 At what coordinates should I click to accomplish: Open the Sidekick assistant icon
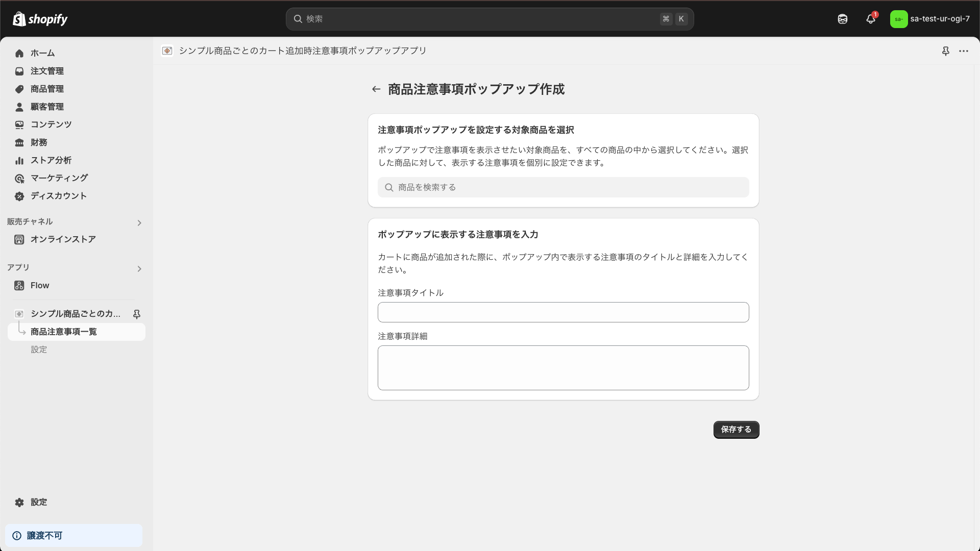tap(843, 19)
